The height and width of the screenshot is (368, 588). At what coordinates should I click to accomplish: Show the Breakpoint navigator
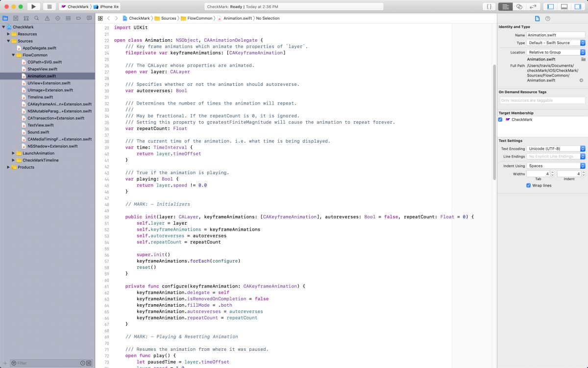coord(79,18)
